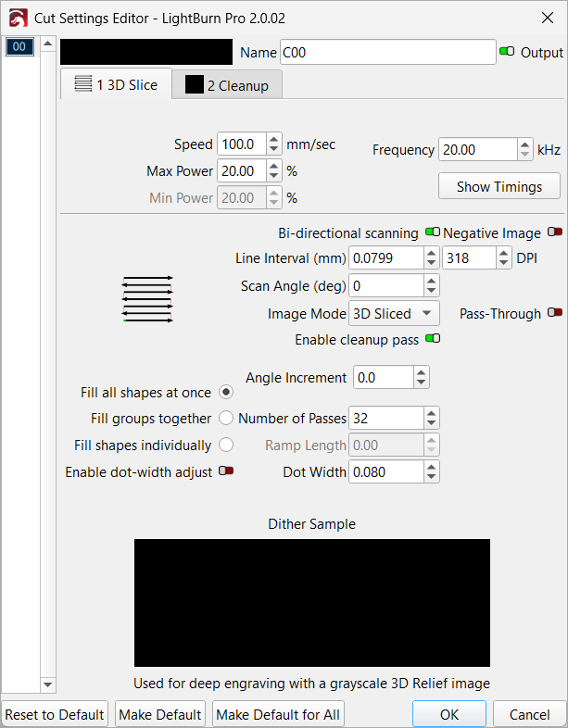Select Fill all shapes at once

click(x=225, y=393)
